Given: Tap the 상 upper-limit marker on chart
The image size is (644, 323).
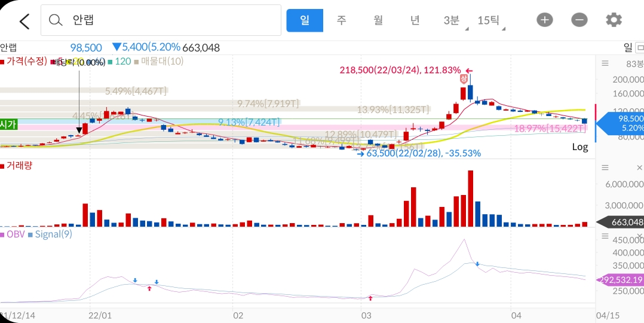Looking at the screenshot, I should (464, 78).
